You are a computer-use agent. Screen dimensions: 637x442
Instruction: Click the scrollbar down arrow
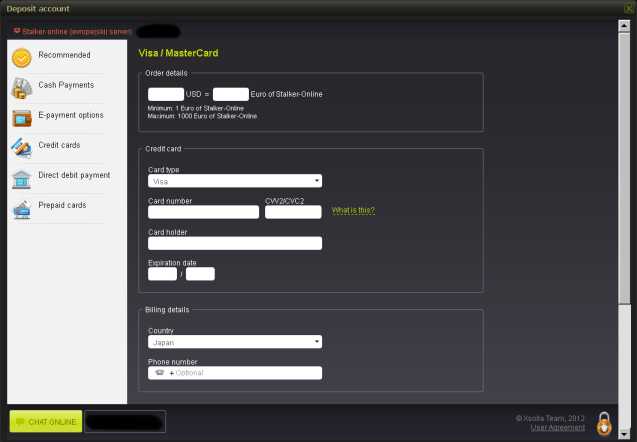pos(624,435)
